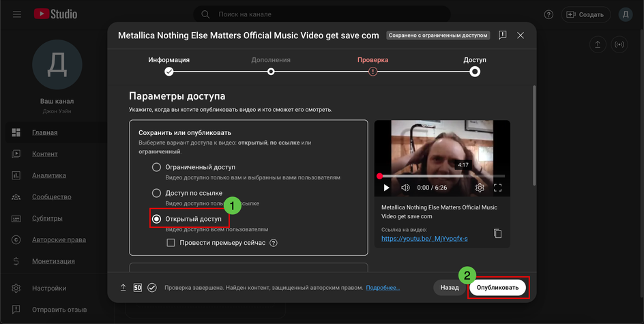644x324 pixels.
Task: Click the Субтитры captions icon
Action: tap(16, 218)
